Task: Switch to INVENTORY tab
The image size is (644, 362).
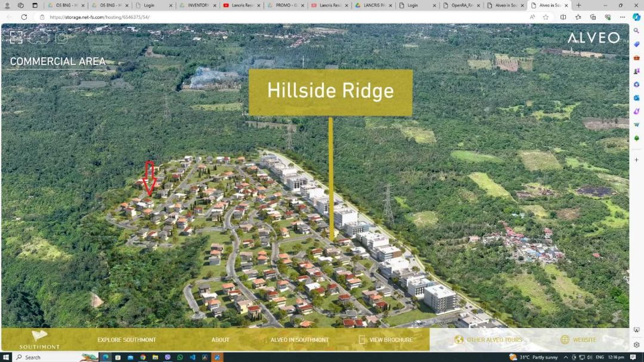Action: pyautogui.click(x=197, y=5)
